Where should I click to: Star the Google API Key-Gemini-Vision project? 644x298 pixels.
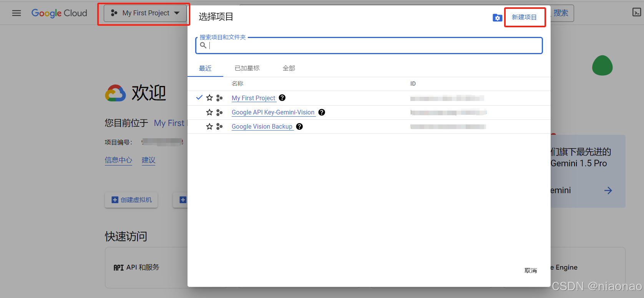tap(209, 112)
